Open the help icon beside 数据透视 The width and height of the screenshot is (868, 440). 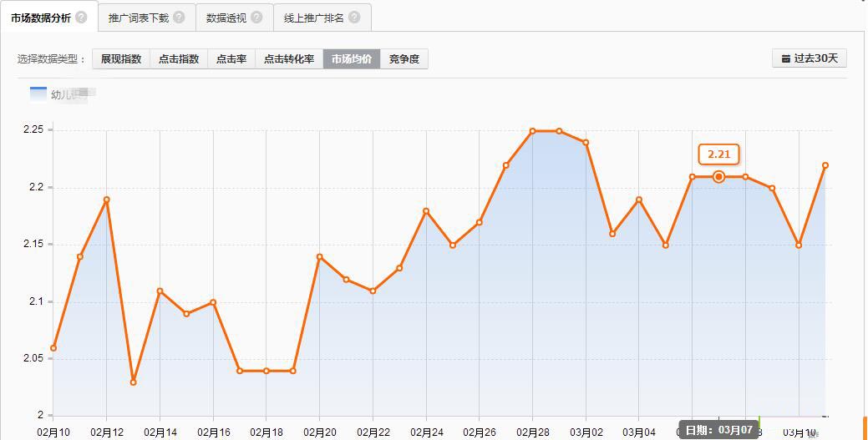tap(256, 18)
